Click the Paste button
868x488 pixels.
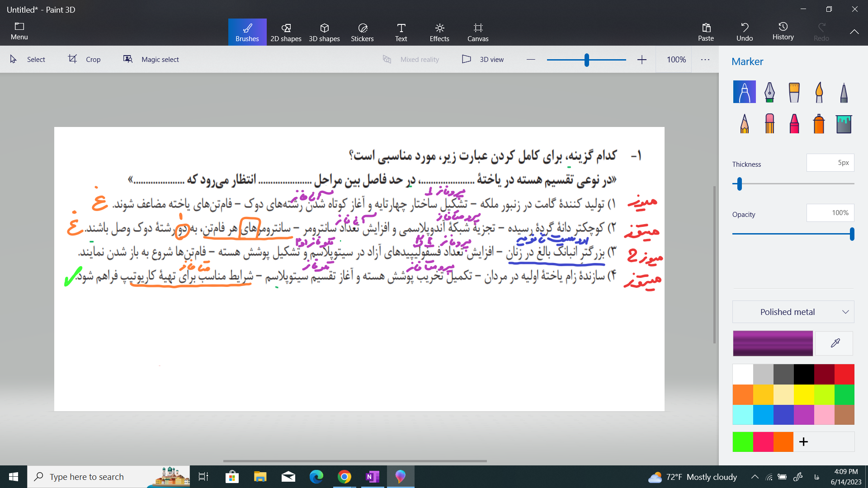click(706, 32)
